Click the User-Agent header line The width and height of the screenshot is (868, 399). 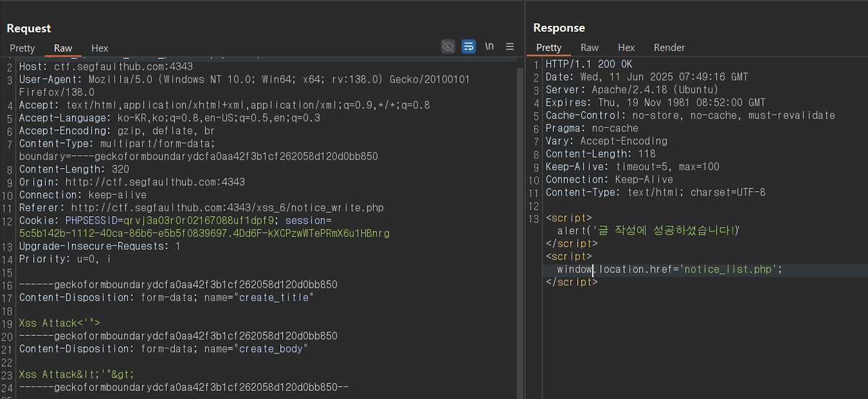[x=244, y=86]
